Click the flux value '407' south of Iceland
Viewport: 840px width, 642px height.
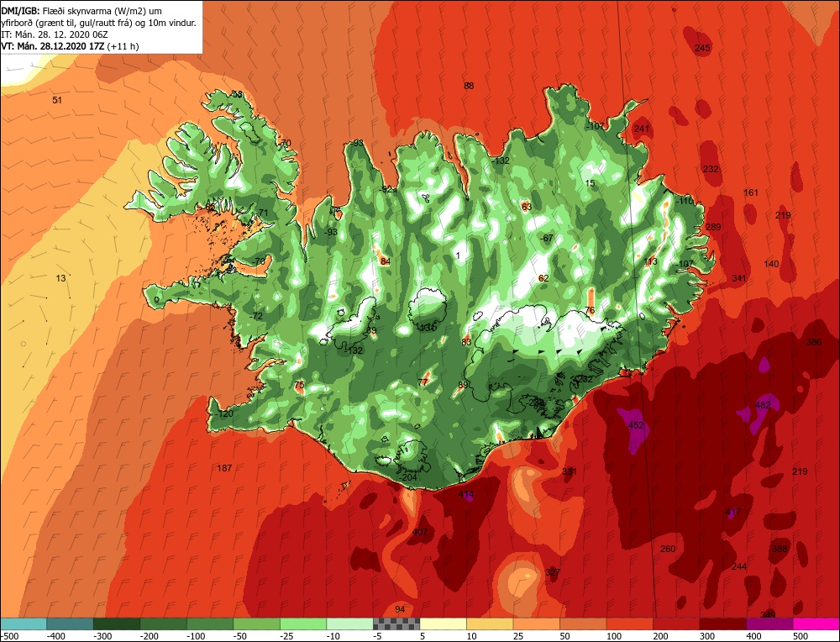coord(421,532)
